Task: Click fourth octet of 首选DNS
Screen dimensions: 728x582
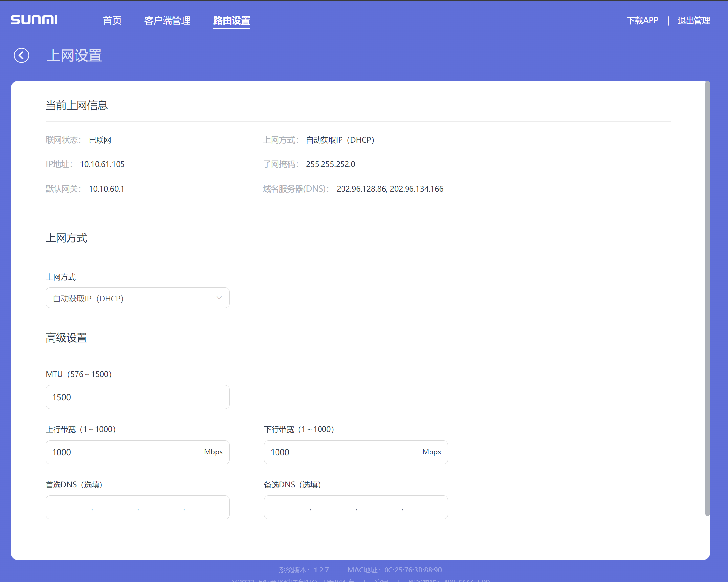Action: pyautogui.click(x=206, y=508)
